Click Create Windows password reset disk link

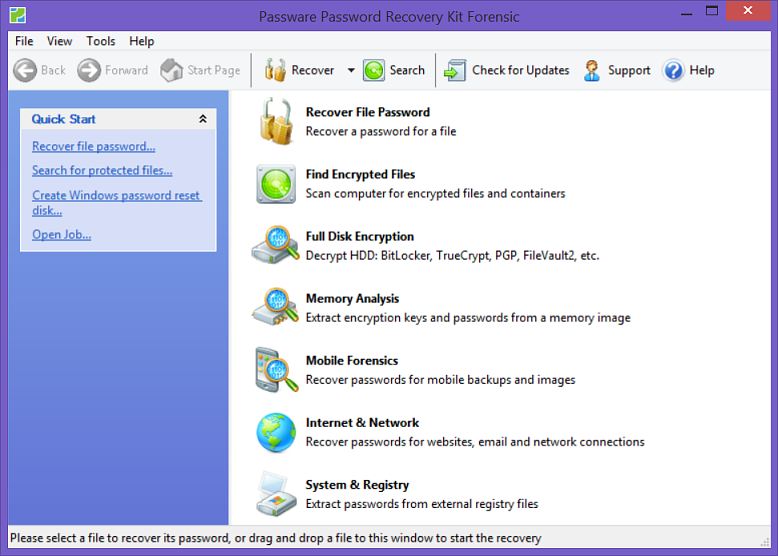coord(116,196)
